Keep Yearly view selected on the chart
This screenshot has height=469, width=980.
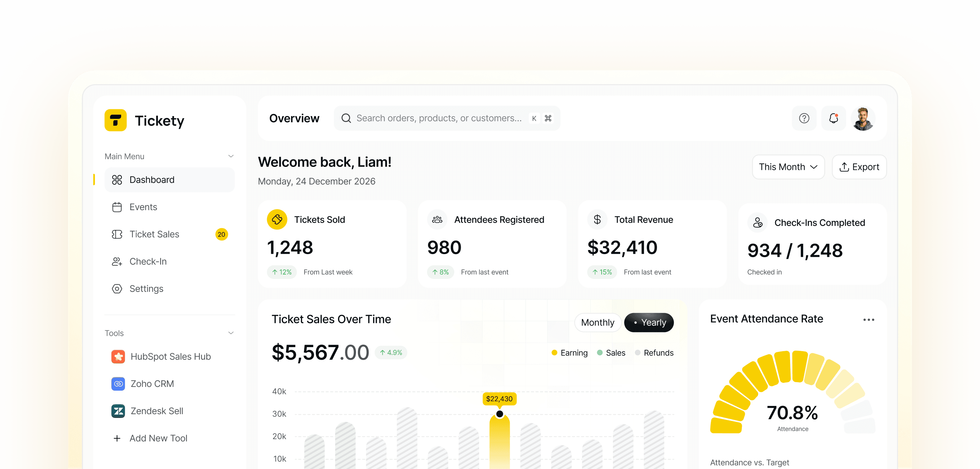click(649, 323)
